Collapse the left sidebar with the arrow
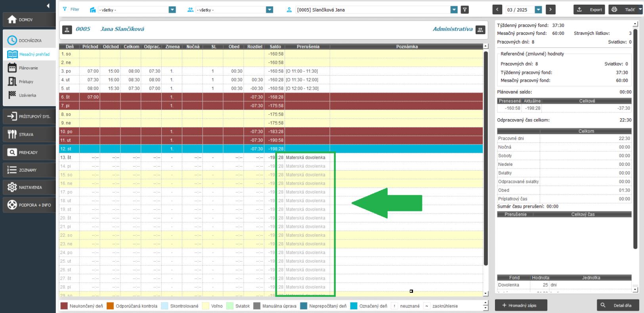The image size is (644, 313). coord(48,6)
